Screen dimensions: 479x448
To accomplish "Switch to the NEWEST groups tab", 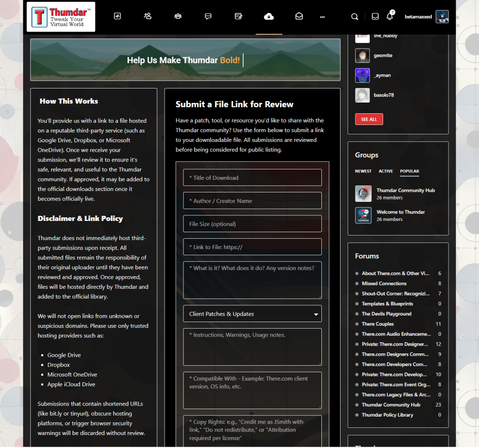I will pyautogui.click(x=363, y=171).
